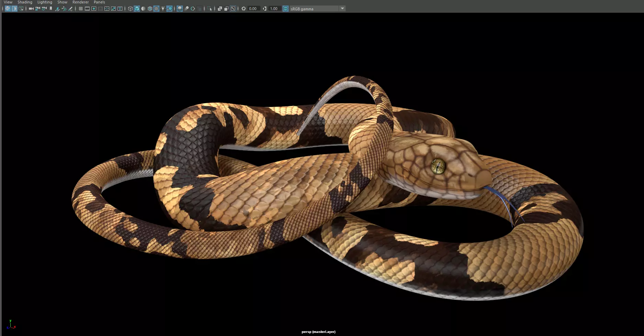Click the Gamma icon
This screenshot has width=644, height=336.
[x=264, y=9]
